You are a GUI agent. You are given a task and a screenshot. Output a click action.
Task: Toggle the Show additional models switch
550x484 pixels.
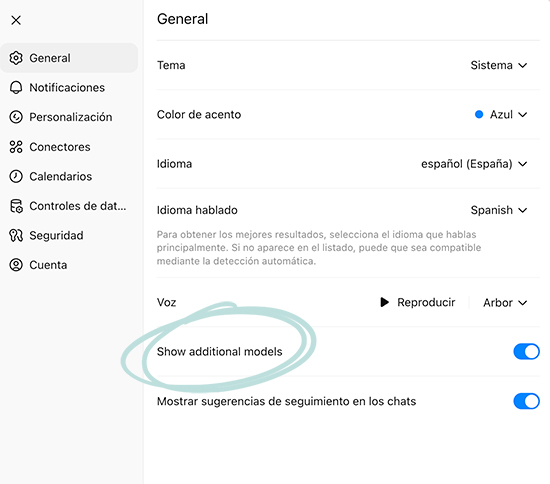tap(526, 351)
